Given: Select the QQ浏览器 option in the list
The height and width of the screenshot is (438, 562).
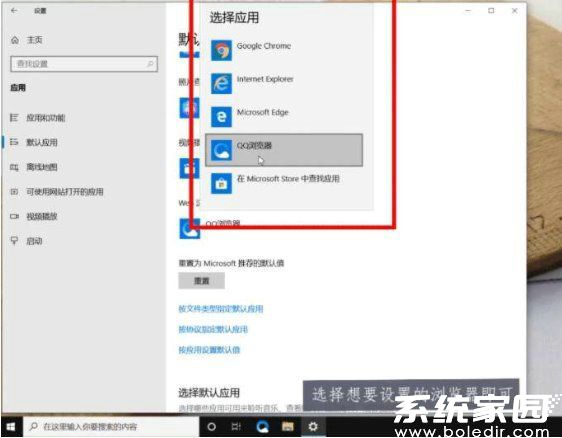Looking at the screenshot, I should [284, 150].
